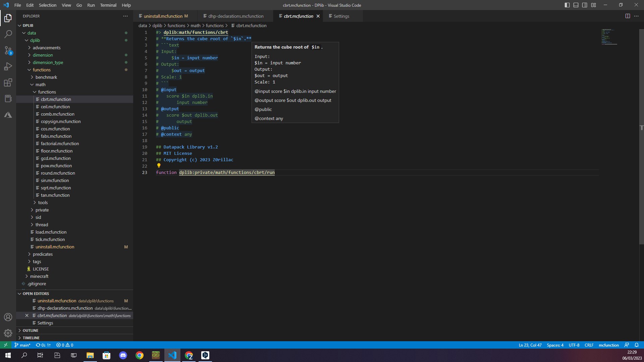This screenshot has height=362, width=644.
Task: Click the editor minimap preview
Action: (609, 37)
